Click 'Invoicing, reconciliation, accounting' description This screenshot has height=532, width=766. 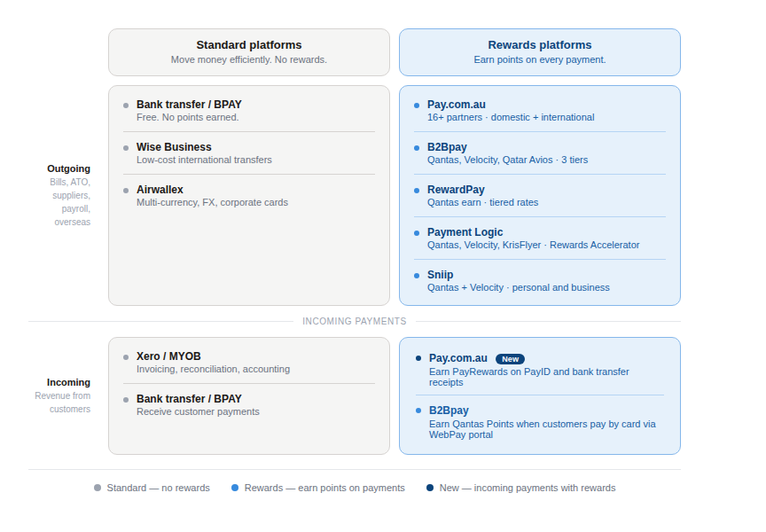pos(213,369)
